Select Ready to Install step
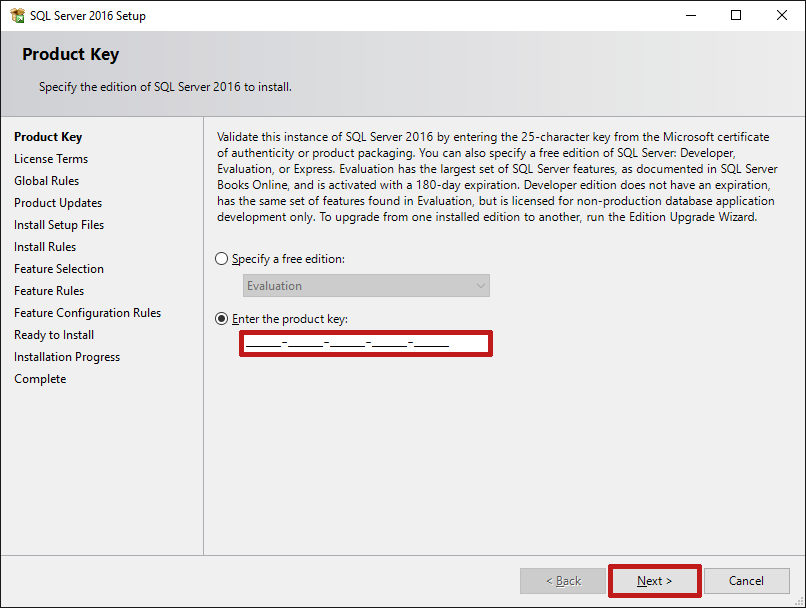The height and width of the screenshot is (608, 806). (x=54, y=335)
